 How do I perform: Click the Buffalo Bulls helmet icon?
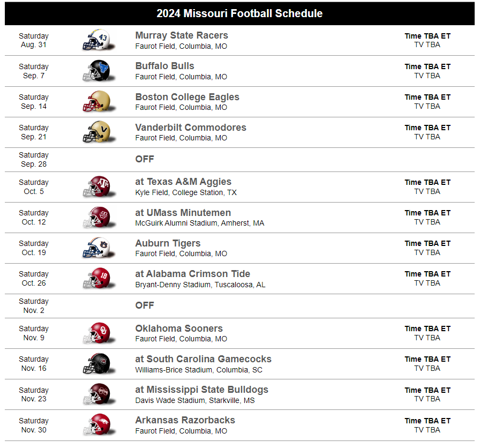(96, 71)
